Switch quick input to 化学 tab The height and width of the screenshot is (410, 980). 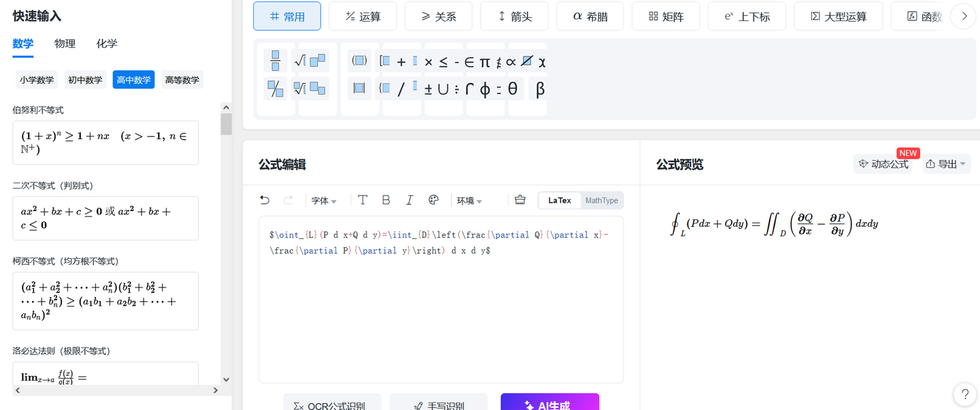(x=107, y=44)
